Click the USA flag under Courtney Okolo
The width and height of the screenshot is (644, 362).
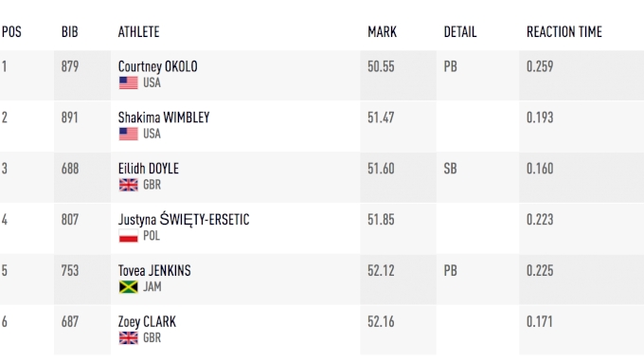click(128, 83)
